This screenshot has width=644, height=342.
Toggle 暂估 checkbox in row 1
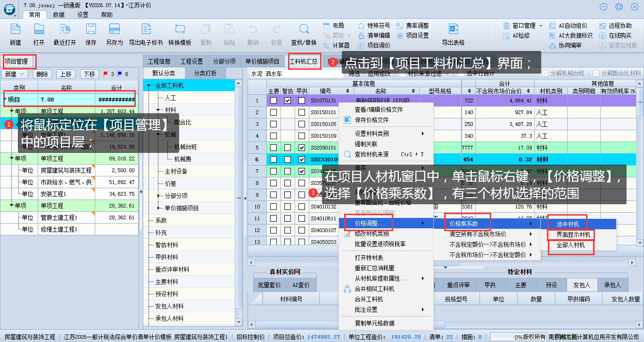(288, 100)
